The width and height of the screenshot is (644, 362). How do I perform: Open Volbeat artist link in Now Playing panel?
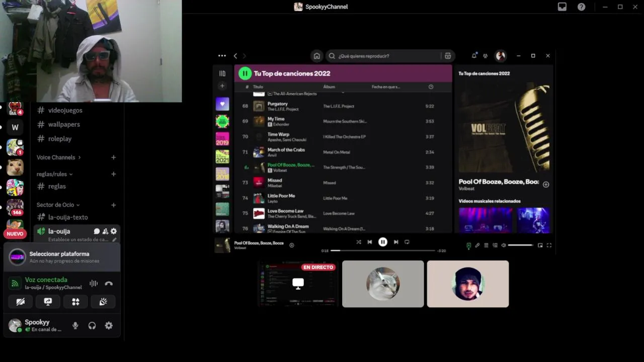pyautogui.click(x=466, y=189)
